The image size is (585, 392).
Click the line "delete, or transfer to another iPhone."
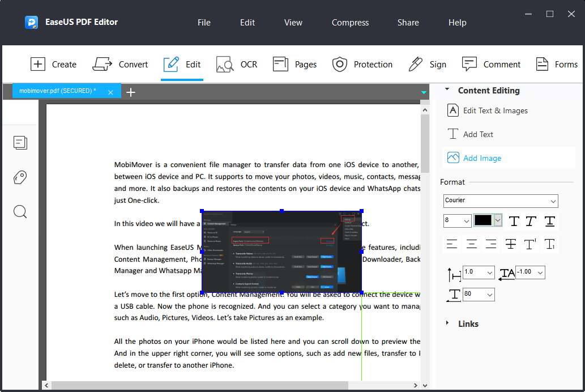coord(174,365)
